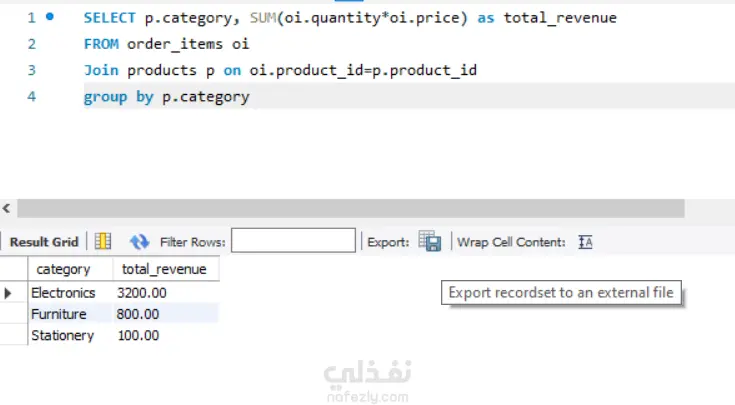The height and width of the screenshot is (405, 735).
Task: Click the blue statement marker on line 1
Action: [x=50, y=17]
